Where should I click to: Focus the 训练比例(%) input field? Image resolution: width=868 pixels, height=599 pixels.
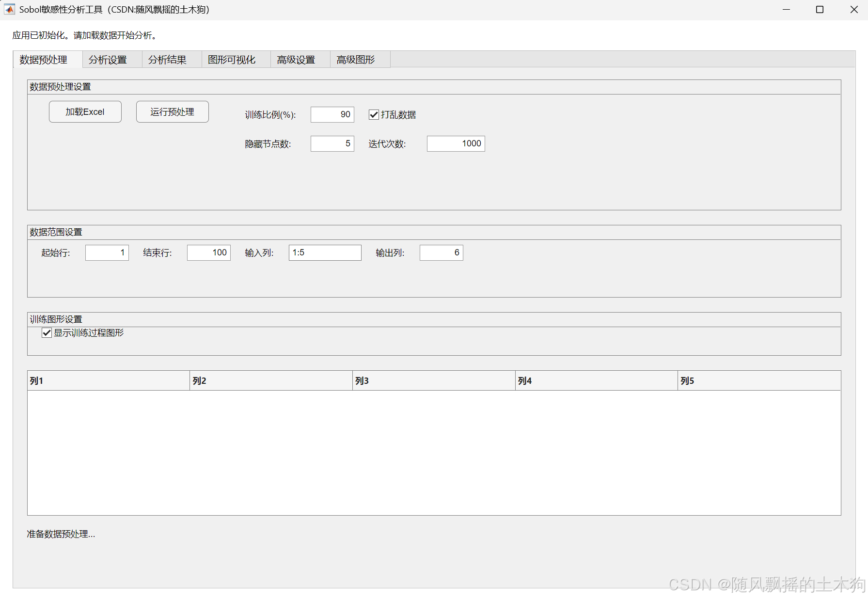[x=332, y=114]
